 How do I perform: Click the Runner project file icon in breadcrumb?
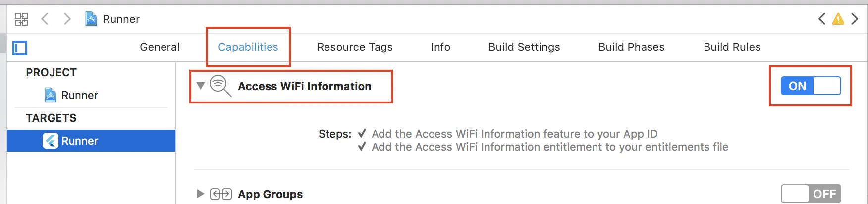click(91, 19)
